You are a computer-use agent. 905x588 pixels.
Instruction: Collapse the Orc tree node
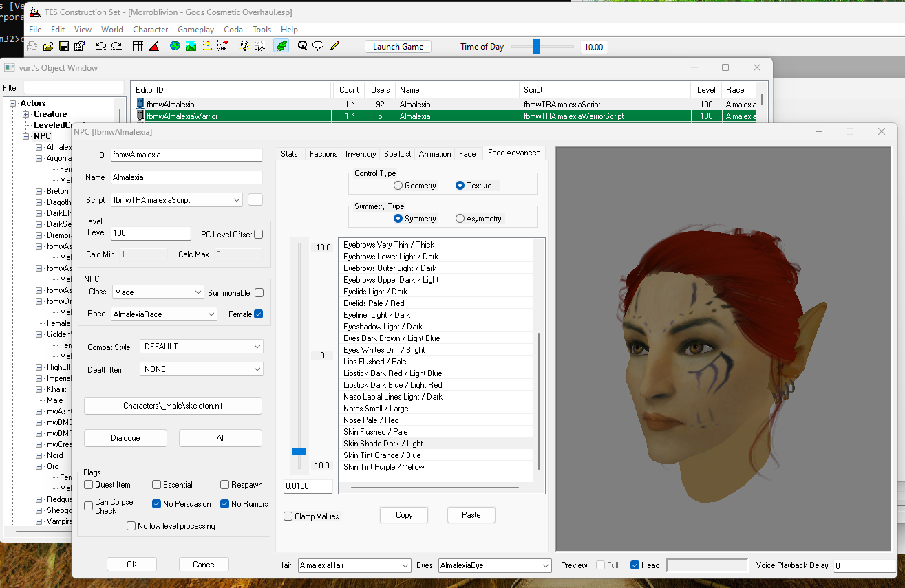click(x=39, y=466)
